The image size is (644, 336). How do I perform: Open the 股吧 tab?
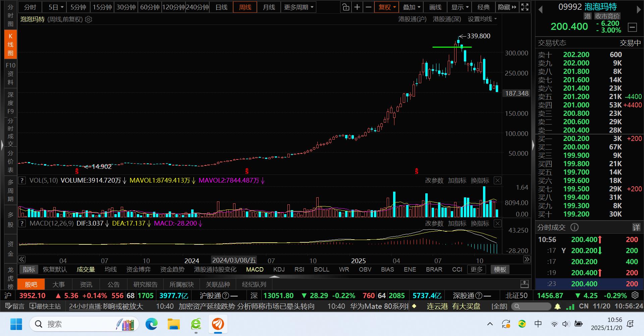[31, 285]
